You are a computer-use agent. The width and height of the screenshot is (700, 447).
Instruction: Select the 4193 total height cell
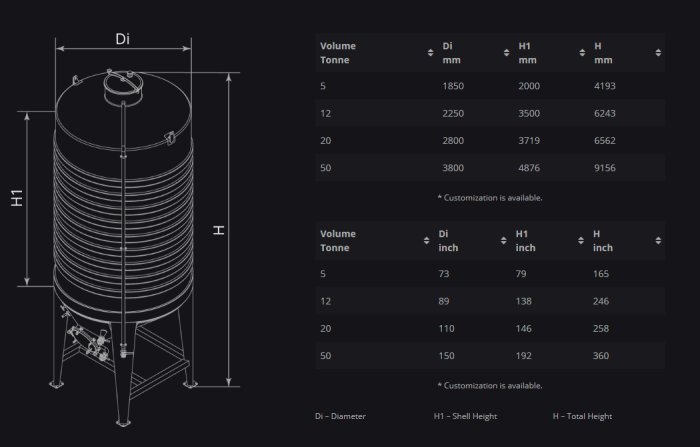click(605, 86)
